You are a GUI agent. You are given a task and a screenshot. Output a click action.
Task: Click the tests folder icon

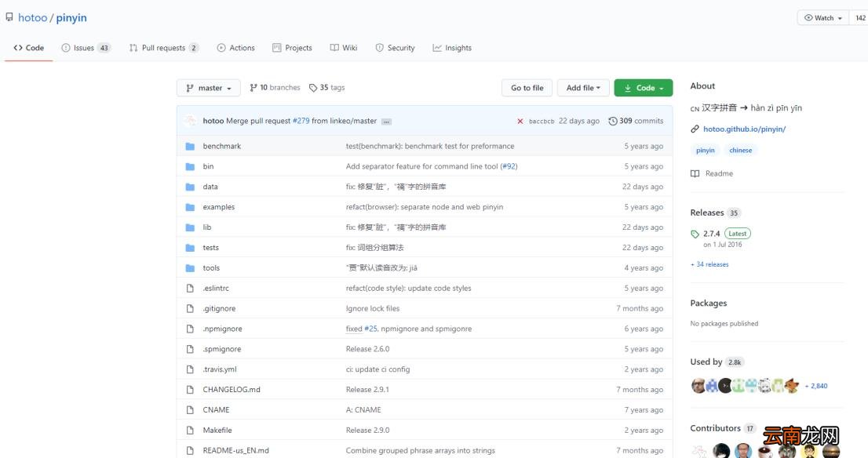click(x=190, y=248)
